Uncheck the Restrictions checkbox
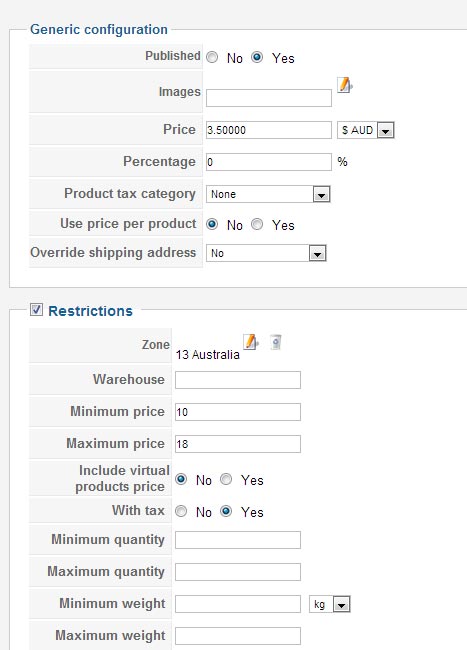The image size is (467, 650). point(36,309)
